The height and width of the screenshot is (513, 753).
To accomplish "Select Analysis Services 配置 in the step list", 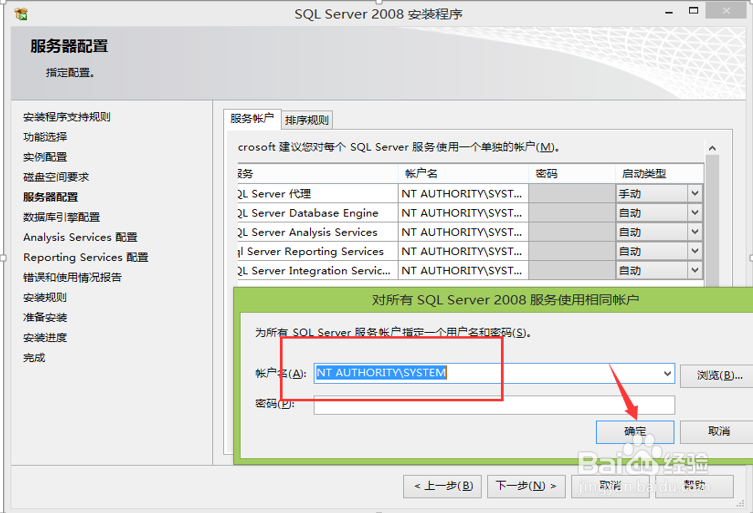I will coord(80,238).
